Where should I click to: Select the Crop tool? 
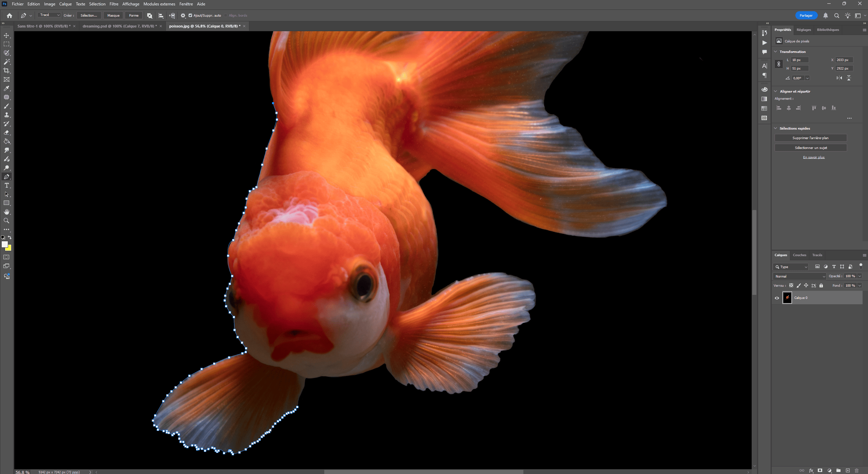(x=6, y=71)
